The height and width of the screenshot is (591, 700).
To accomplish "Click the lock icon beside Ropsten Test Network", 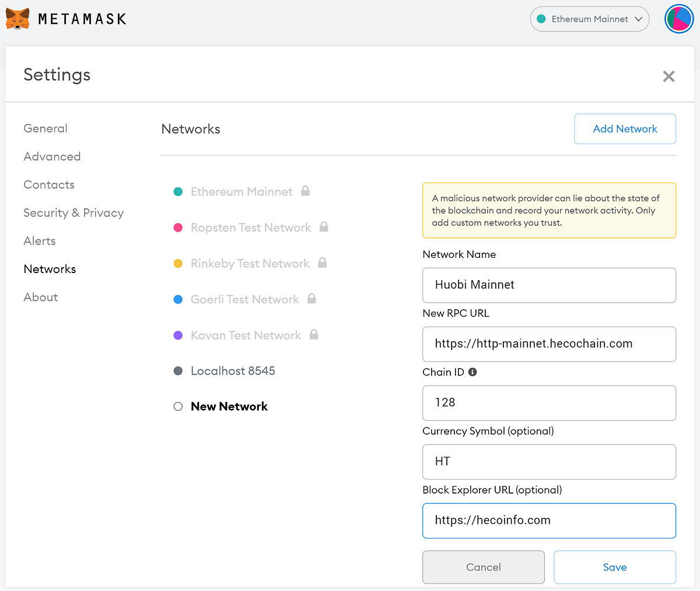I will tap(324, 227).
